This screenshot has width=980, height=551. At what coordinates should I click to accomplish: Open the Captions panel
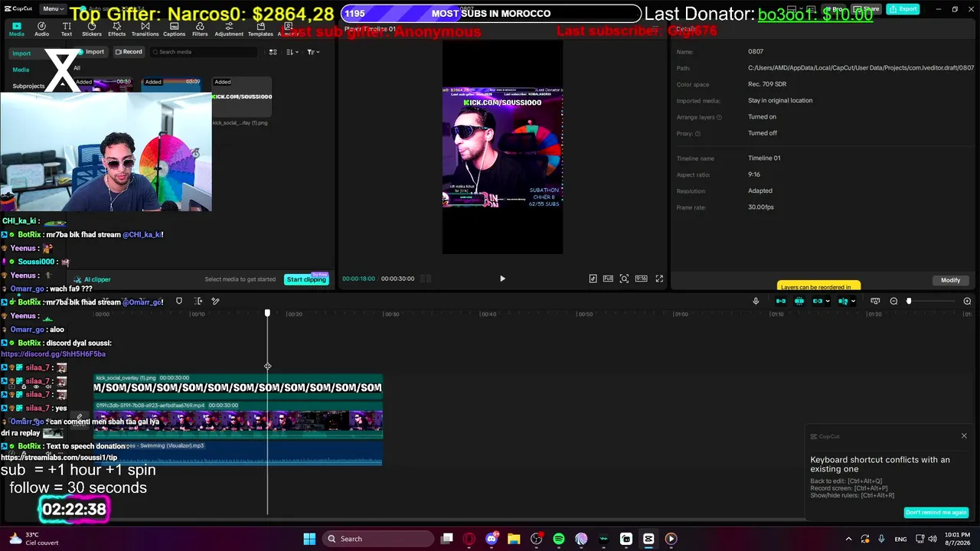174,29
